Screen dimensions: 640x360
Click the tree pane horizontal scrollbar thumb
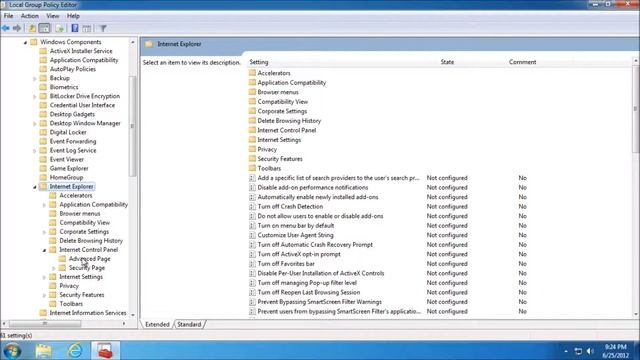[x=45, y=324]
